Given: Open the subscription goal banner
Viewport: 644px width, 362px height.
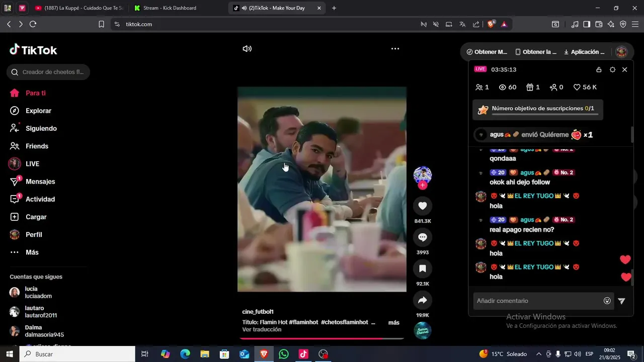Looking at the screenshot, I should [538, 110].
